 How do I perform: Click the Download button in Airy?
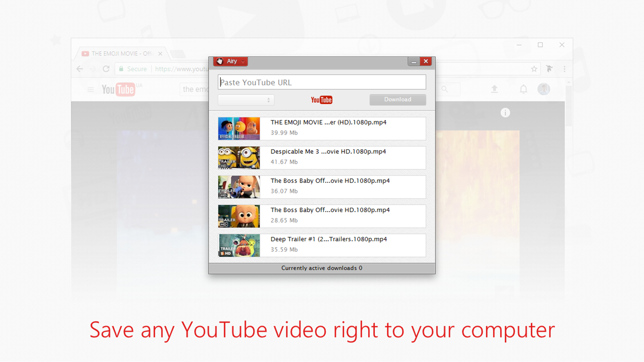398,100
